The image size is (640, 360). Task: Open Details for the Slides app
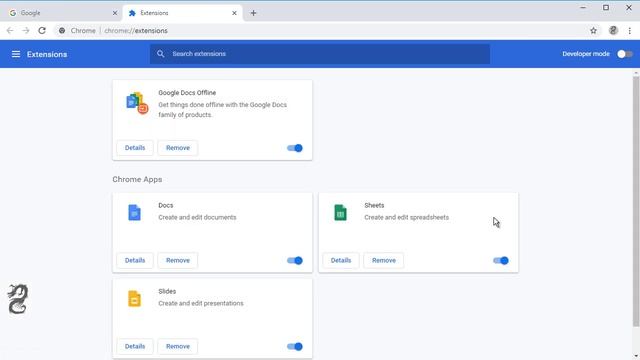click(135, 347)
